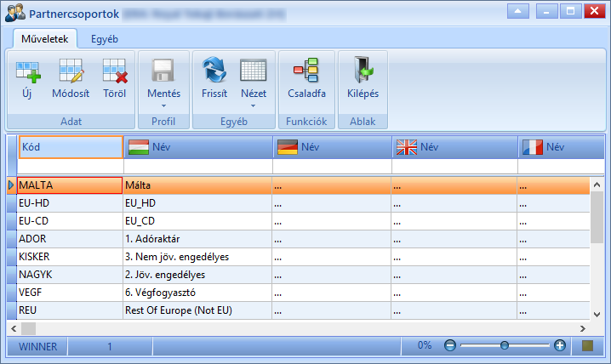Switch to the Egyéb ribbon tab
Viewport: 611px width, 364px height.
point(105,39)
